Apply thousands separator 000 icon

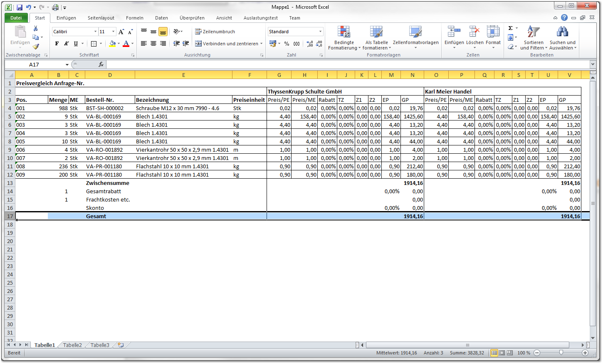coord(297,44)
